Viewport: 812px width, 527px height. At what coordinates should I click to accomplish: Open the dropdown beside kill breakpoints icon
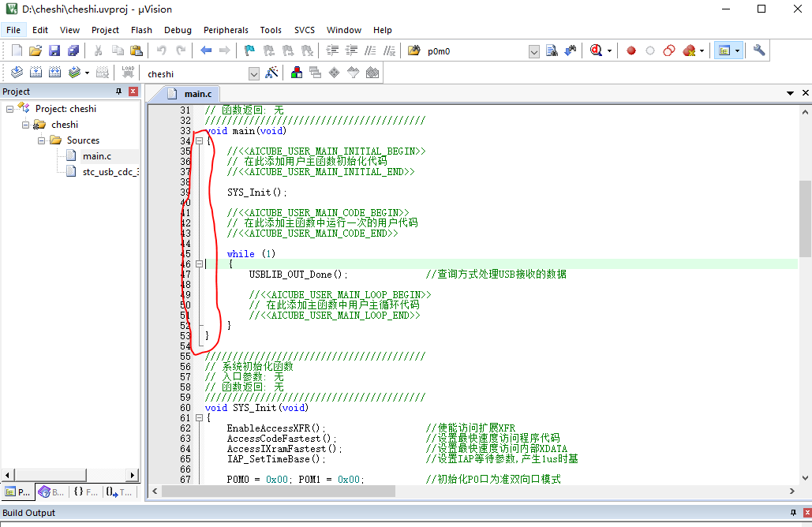click(702, 50)
